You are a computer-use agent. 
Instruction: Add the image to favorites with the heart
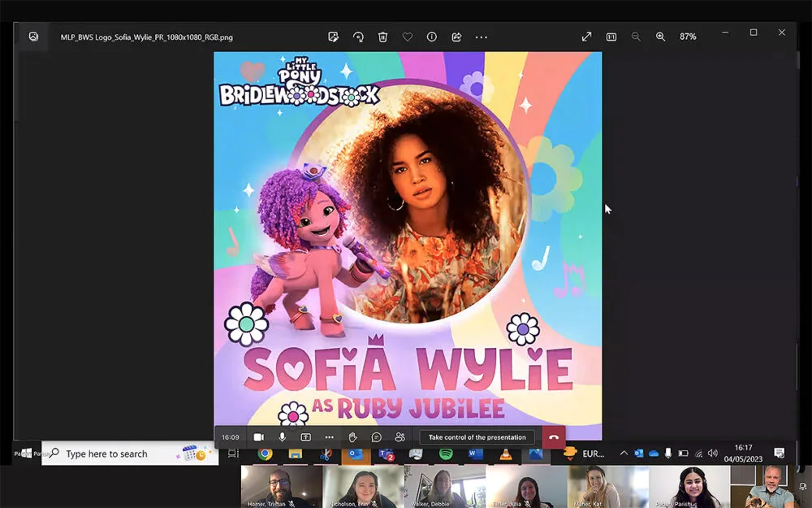point(408,37)
